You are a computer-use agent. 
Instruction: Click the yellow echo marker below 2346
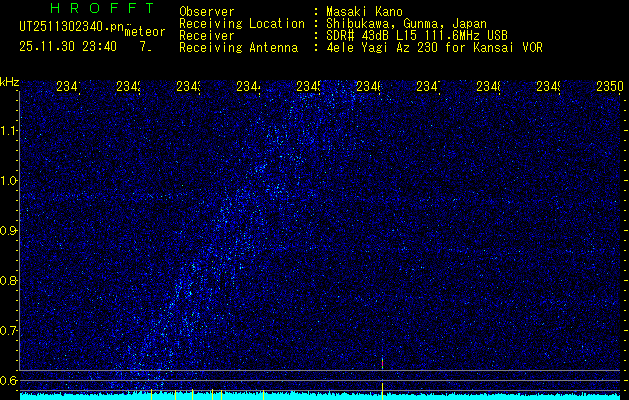[x=382, y=391]
